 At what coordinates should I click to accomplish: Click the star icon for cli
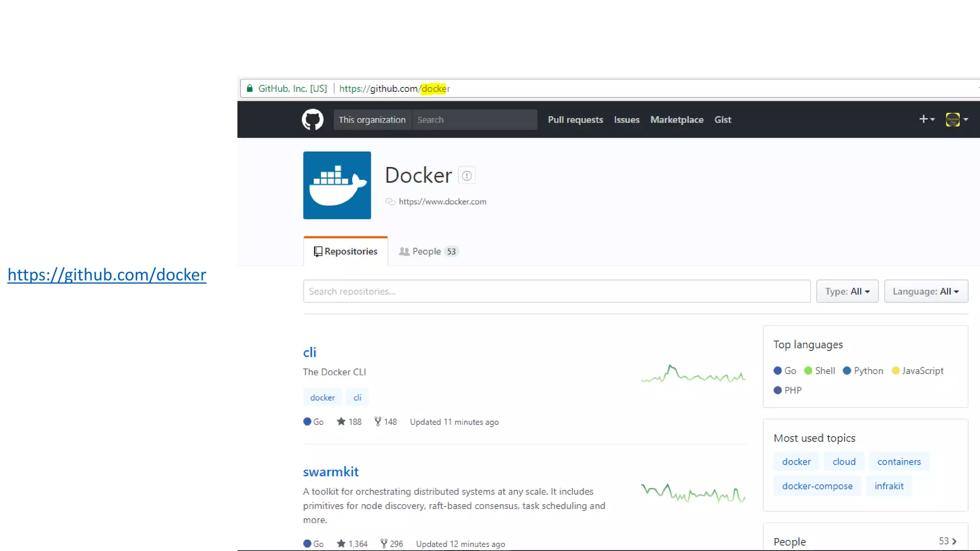tap(341, 421)
